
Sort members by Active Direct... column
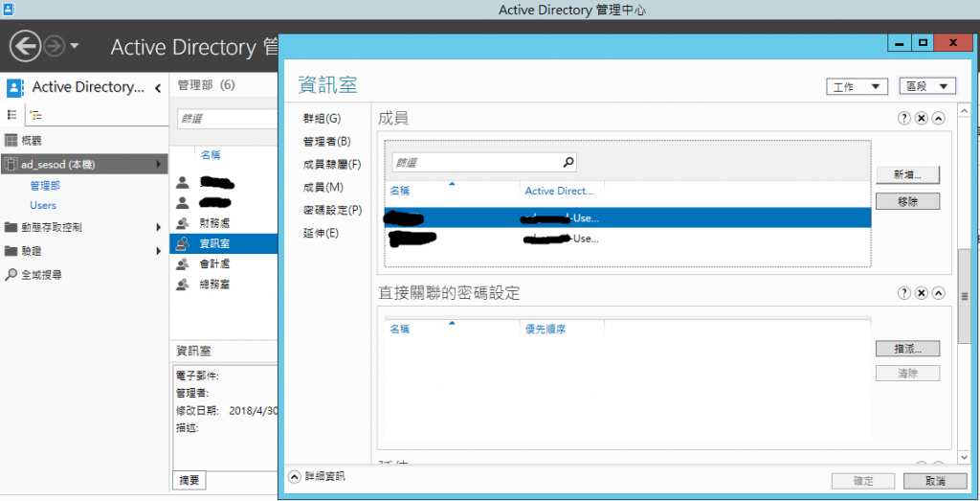point(559,191)
